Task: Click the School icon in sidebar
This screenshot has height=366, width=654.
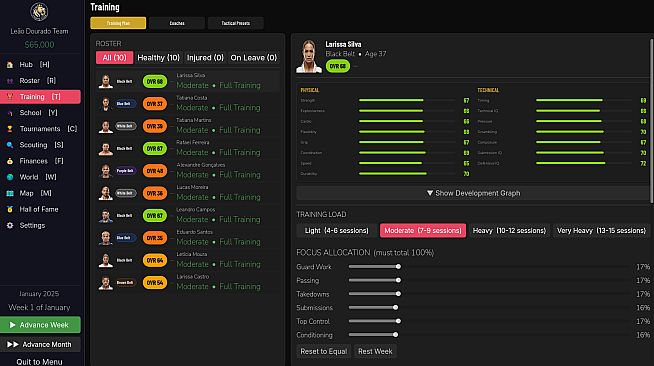Action: pos(10,113)
